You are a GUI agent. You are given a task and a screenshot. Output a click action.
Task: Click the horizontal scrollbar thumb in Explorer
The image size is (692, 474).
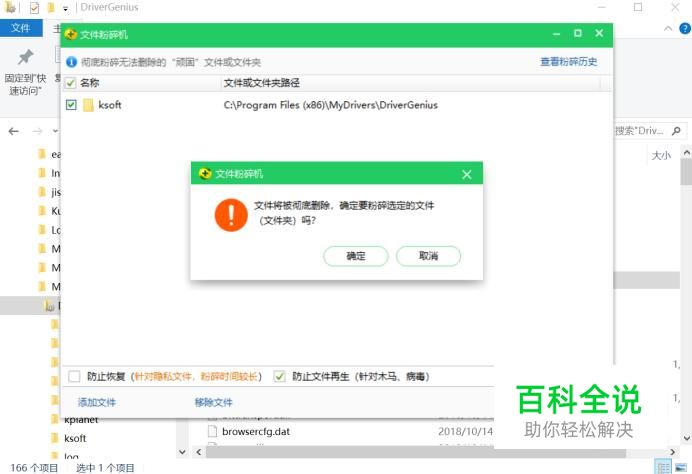point(416,452)
